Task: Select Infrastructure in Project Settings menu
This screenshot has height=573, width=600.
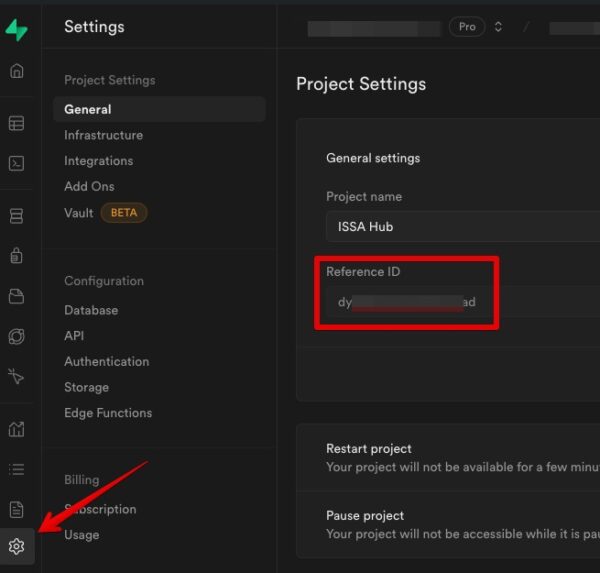Action: click(x=103, y=135)
